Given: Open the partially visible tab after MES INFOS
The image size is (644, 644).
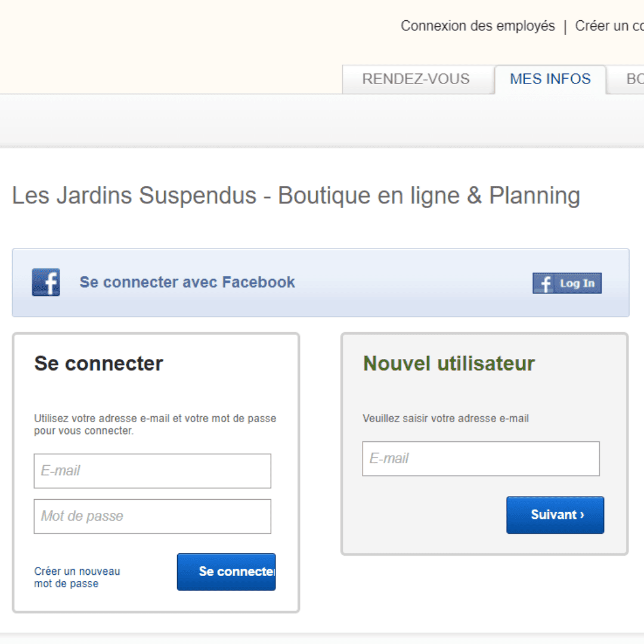Looking at the screenshot, I should (626, 79).
